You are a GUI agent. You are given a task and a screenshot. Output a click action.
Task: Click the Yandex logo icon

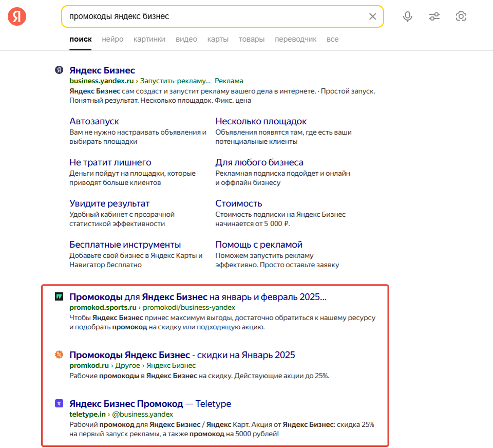(17, 16)
